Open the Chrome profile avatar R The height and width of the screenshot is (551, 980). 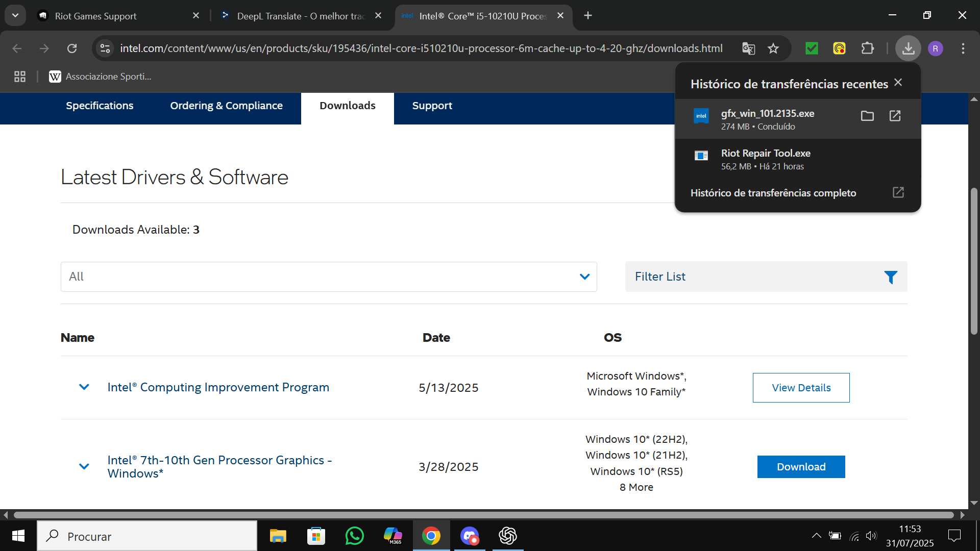(x=935, y=48)
